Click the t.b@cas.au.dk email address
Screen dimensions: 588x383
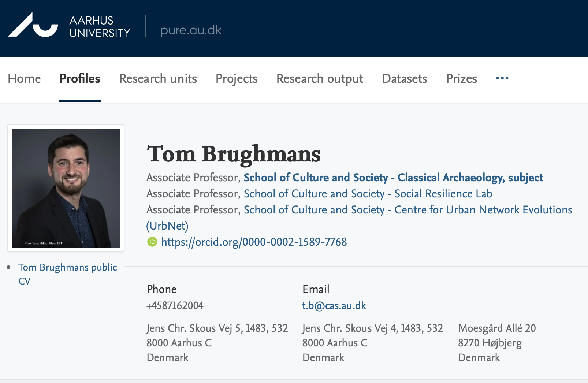point(334,306)
